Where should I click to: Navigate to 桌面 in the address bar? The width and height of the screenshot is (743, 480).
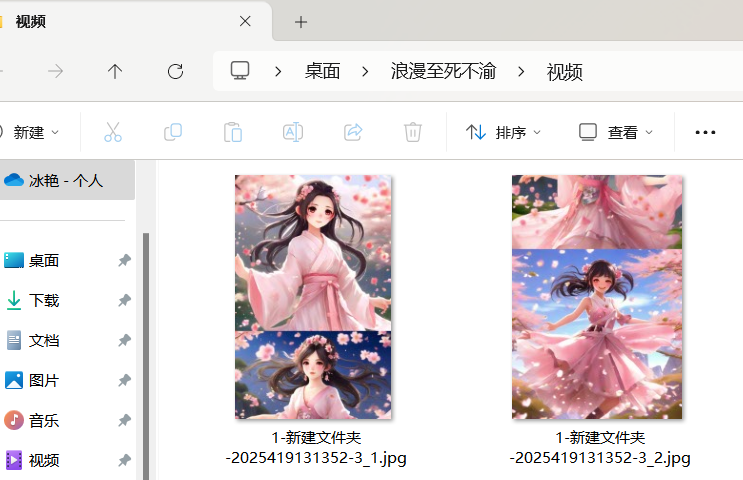[x=322, y=71]
